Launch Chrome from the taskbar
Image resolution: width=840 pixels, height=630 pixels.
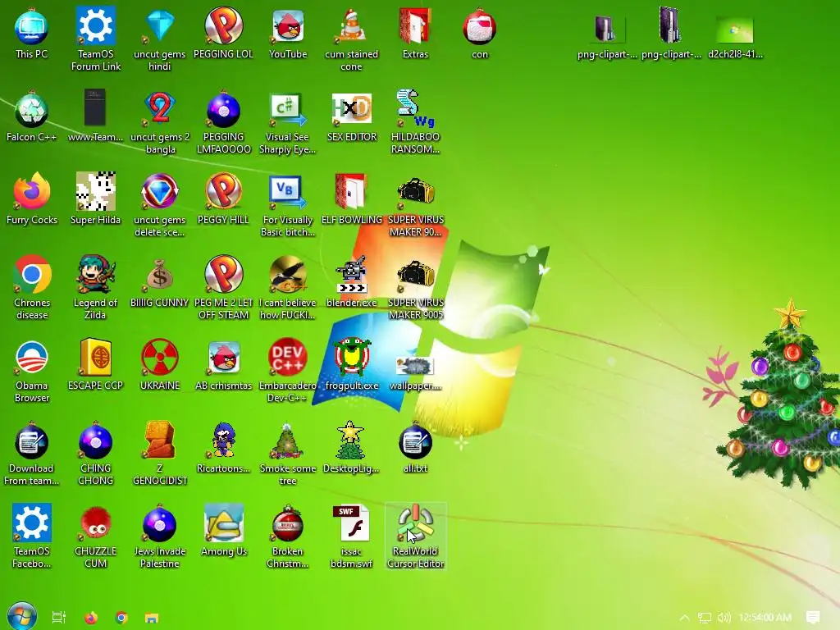click(x=121, y=618)
